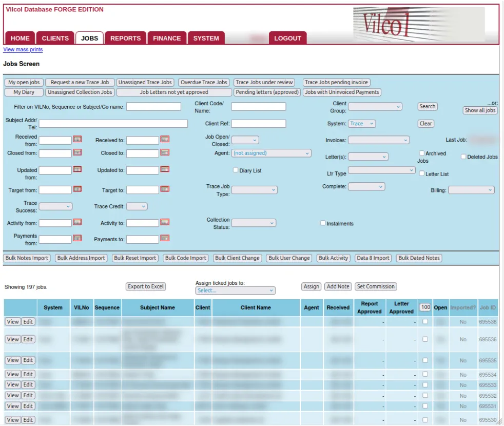Open the calendar picker for Target from

click(76, 189)
